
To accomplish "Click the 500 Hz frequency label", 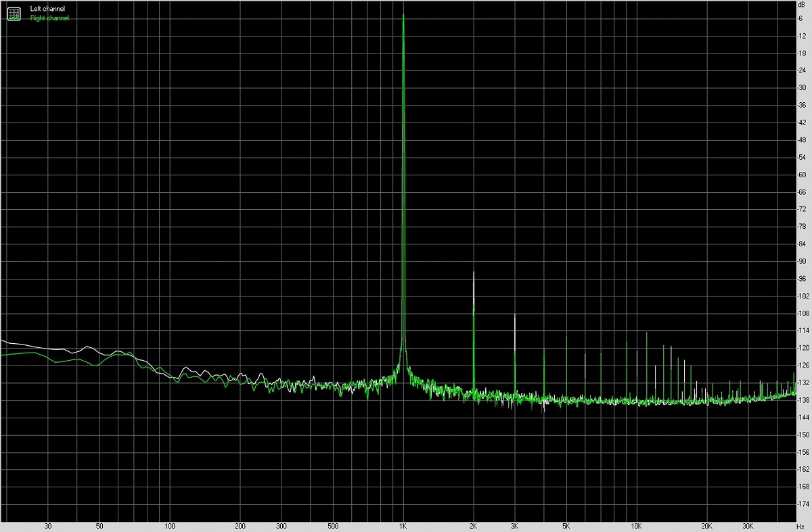I will click(333, 525).
